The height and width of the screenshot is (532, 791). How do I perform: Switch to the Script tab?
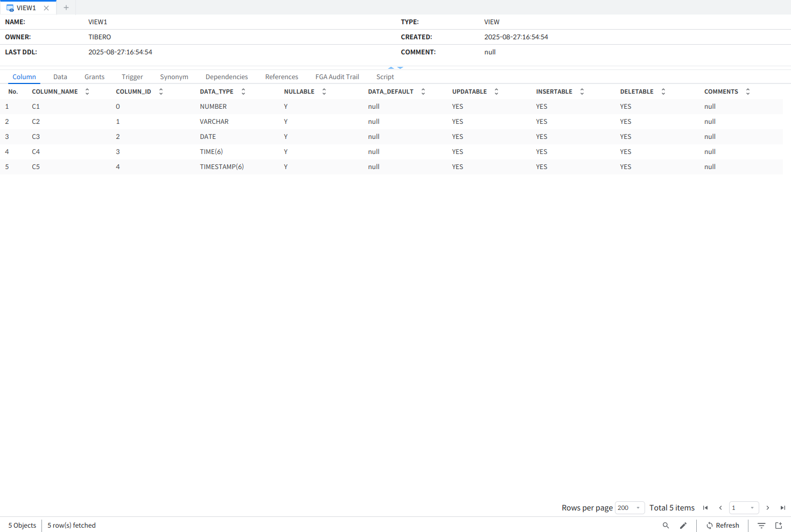(385, 77)
